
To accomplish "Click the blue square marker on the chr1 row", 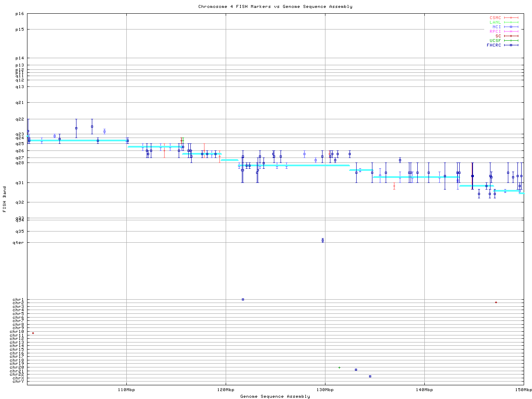I will tap(243, 299).
